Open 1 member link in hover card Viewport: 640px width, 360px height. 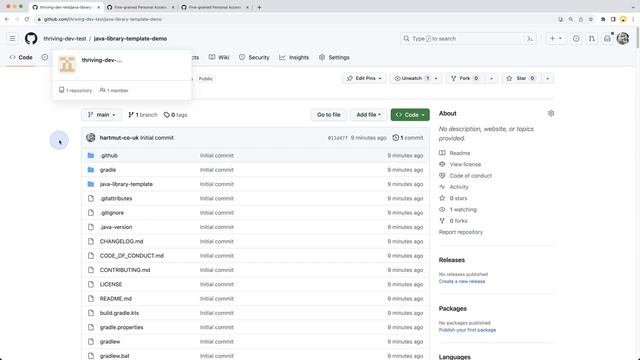[x=114, y=91]
